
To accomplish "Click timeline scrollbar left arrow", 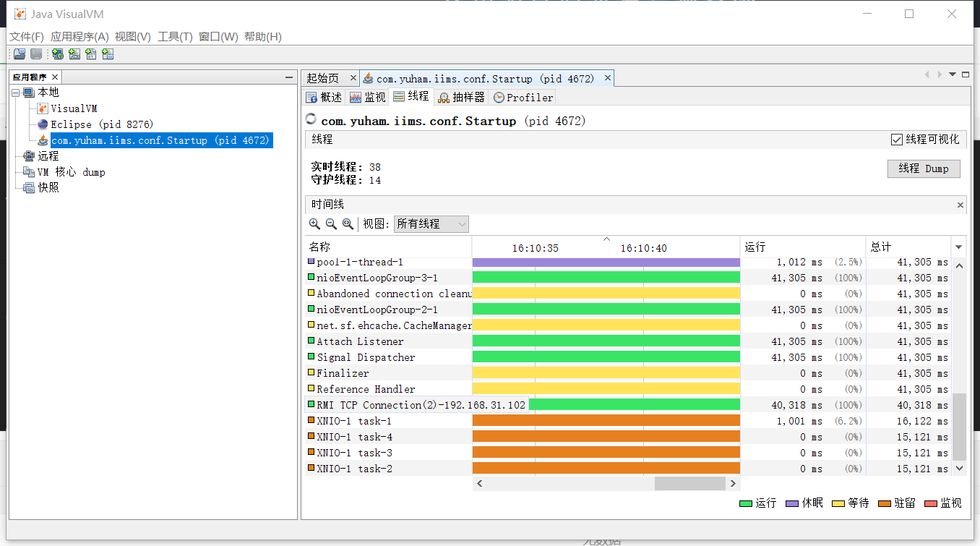I will point(479,483).
